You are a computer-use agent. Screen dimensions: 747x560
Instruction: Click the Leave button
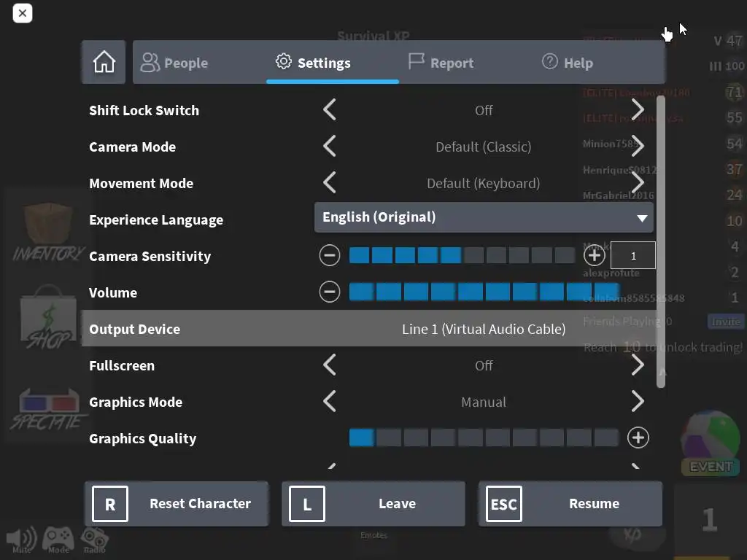pyautogui.click(x=373, y=504)
